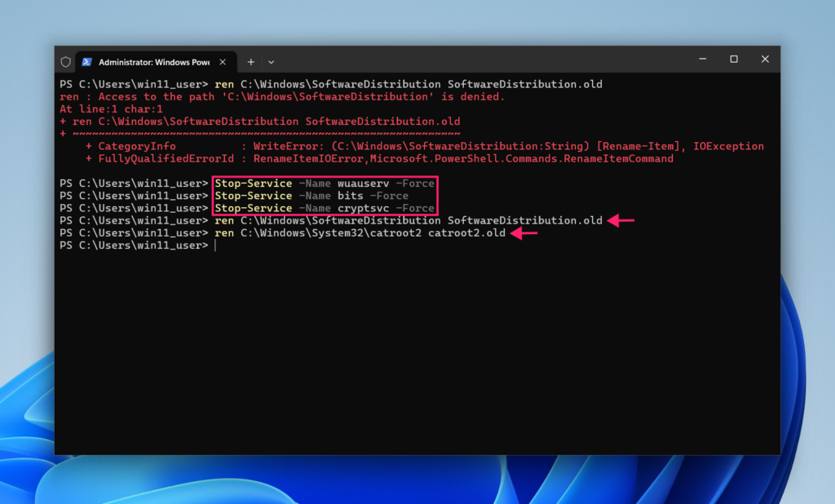Open a new tab with the plus button

(251, 62)
